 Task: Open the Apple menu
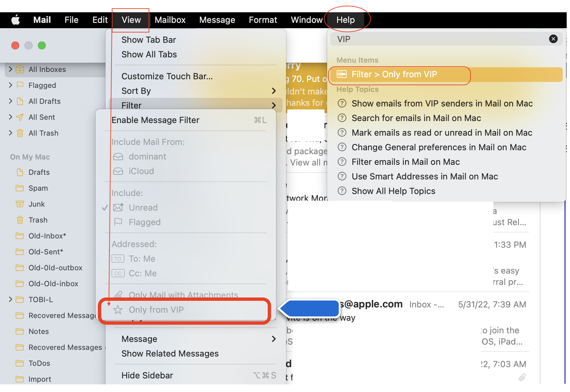16,20
